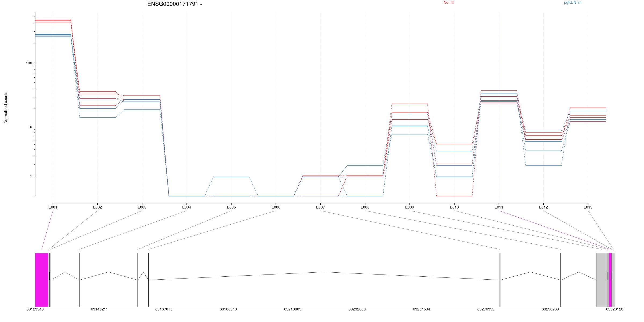Click genomic coordinate 63254534
This screenshot has width=644, height=322.
[422, 309]
